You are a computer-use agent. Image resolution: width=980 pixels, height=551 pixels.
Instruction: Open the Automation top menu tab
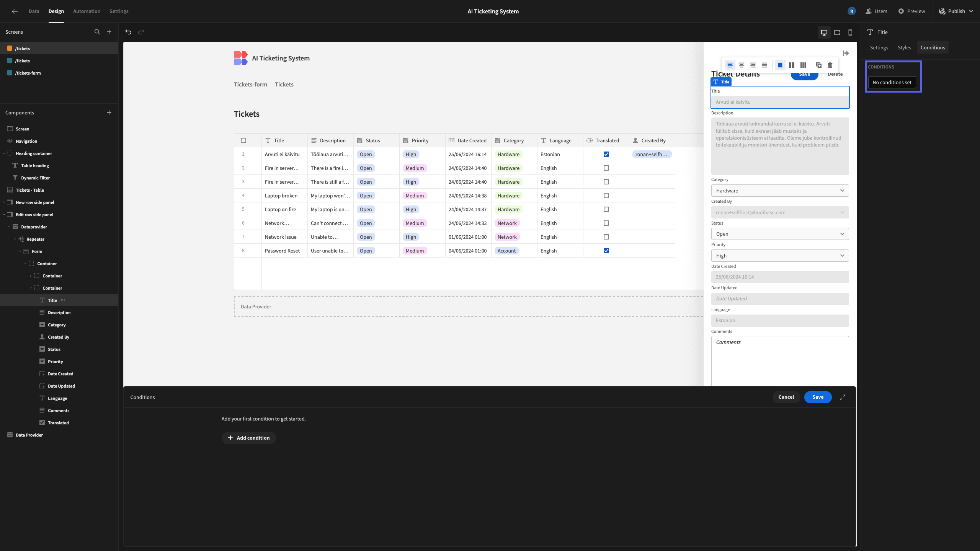pyautogui.click(x=87, y=11)
